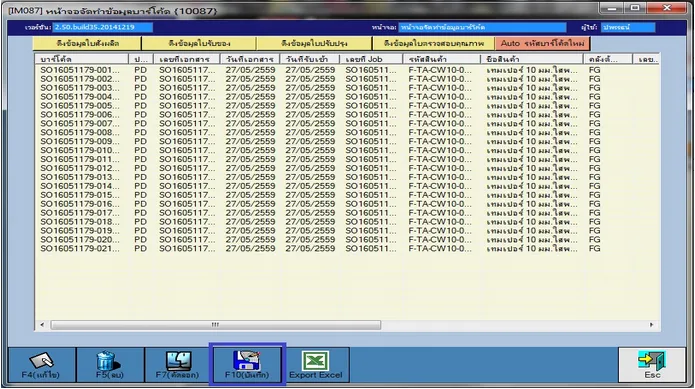Select row SO16051179-017
The image size is (695, 389).
tap(347, 213)
